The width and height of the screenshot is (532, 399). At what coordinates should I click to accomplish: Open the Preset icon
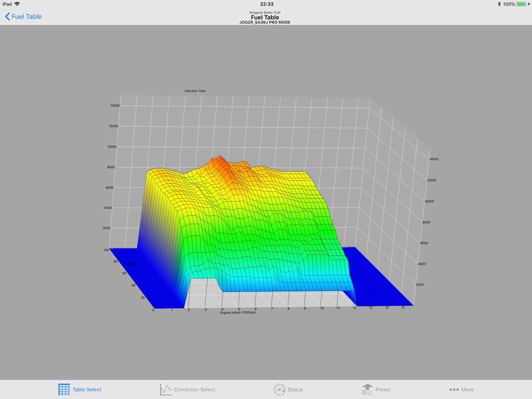click(x=367, y=390)
